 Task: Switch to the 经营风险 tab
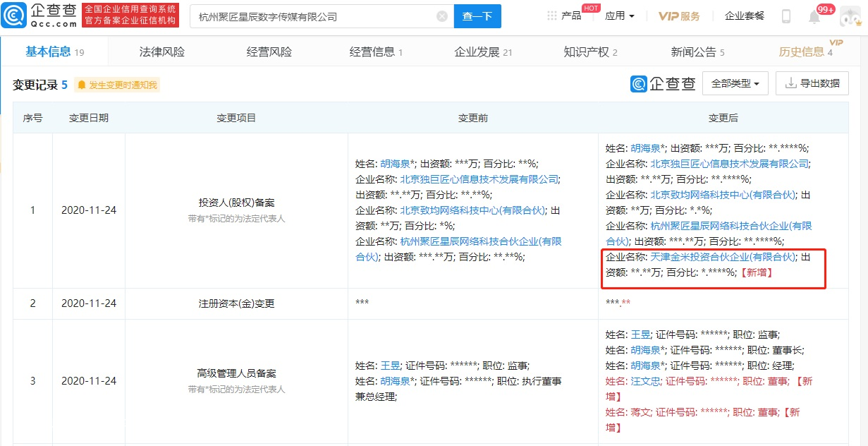(x=269, y=52)
